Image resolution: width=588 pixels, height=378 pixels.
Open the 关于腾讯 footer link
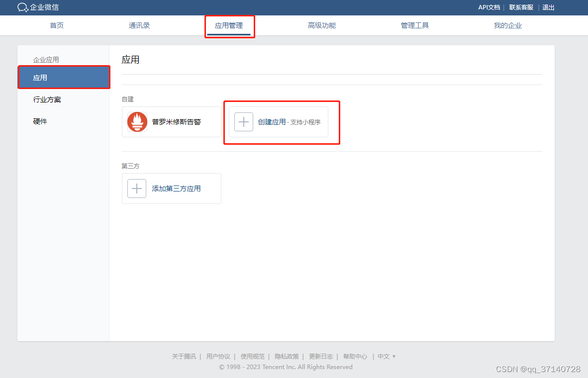[184, 356]
